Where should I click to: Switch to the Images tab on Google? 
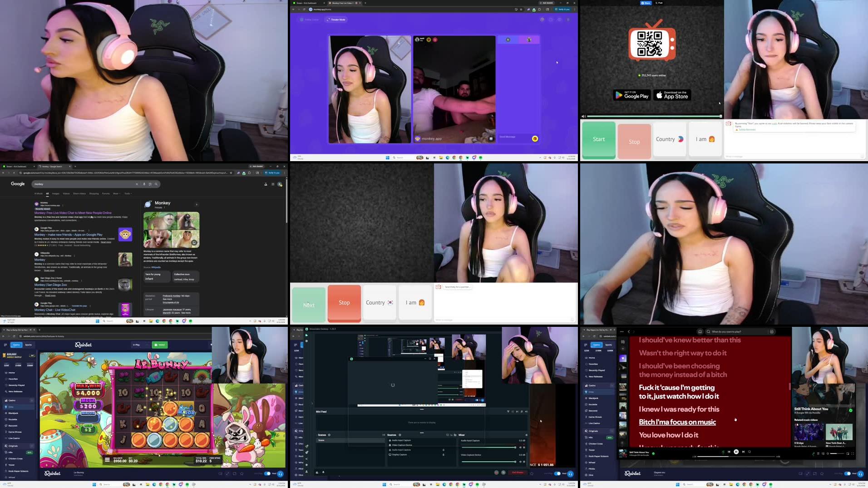(x=56, y=193)
